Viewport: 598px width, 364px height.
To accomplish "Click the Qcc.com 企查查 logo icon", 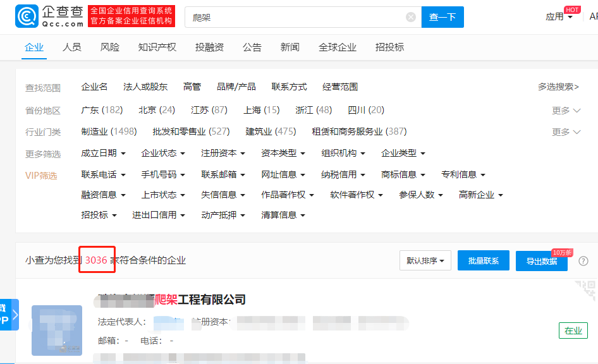I will point(27,17).
